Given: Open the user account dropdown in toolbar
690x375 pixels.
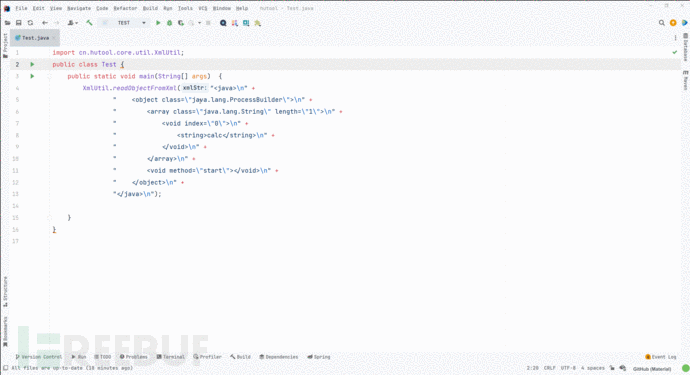Looking at the screenshot, I should [x=72, y=23].
